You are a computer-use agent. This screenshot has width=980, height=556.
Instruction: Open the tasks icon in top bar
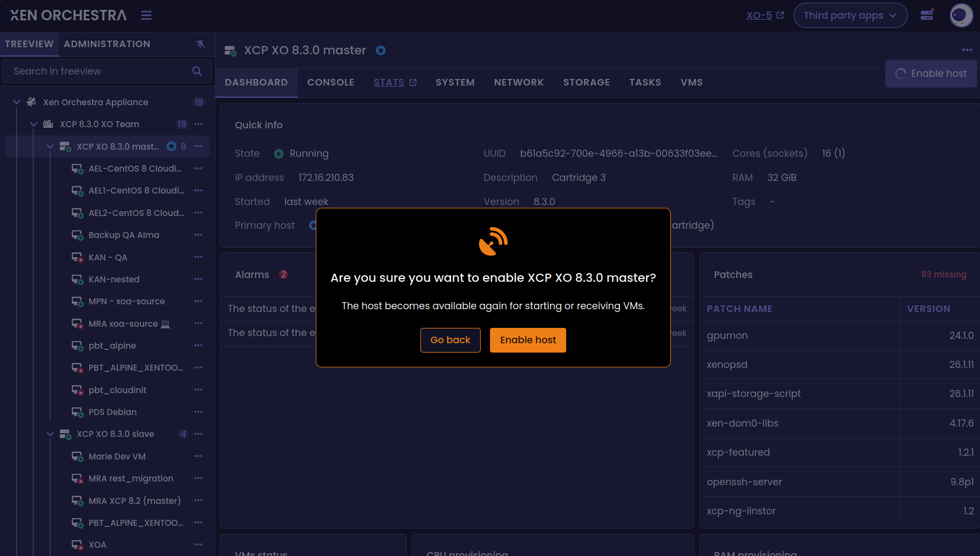(x=927, y=15)
